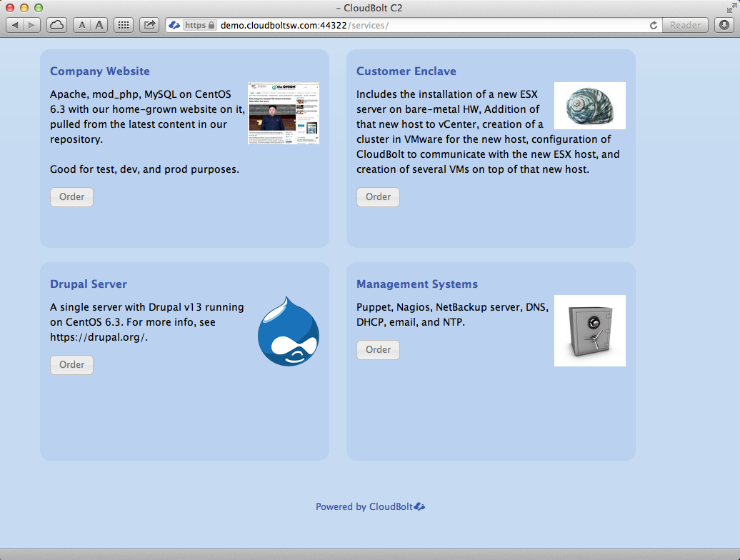740x560 pixels.
Task: Zoom the window with the green button
Action: pyautogui.click(x=39, y=8)
